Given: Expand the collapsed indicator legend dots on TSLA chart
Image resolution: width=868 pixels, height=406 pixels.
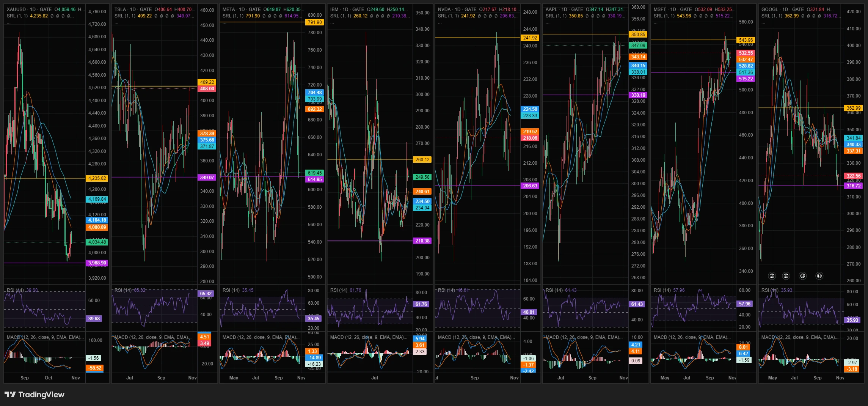Looking at the screenshot, I should pyautogui.click(x=116, y=23).
